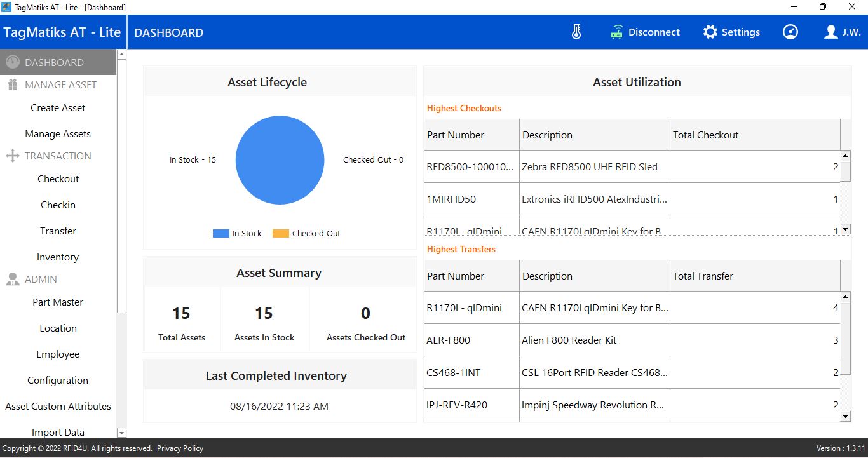Click the Admin person icon
Image resolution: width=868 pixels, height=458 pixels.
point(13,280)
